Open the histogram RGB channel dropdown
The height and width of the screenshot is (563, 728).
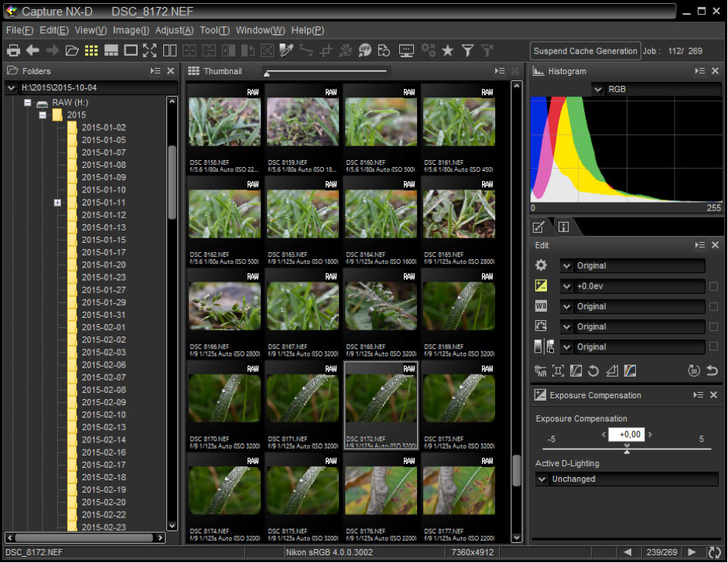598,90
